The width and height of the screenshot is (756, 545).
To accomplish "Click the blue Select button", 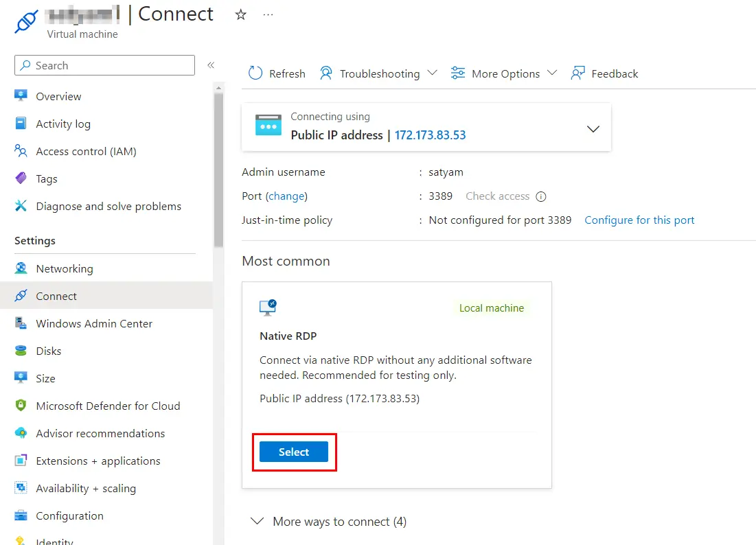I will (x=294, y=452).
